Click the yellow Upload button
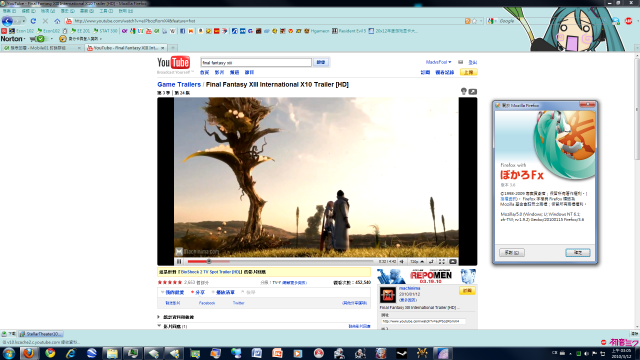This screenshot has width=640, height=360. click(x=468, y=72)
